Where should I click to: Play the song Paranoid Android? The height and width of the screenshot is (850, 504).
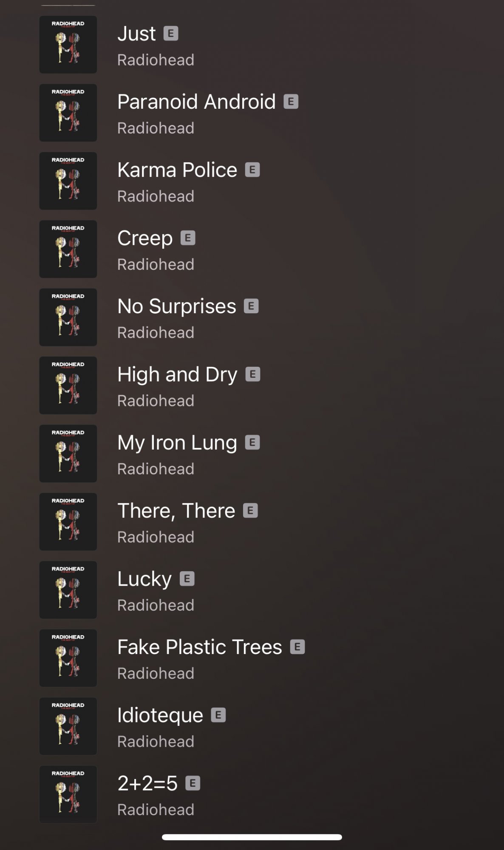196,102
